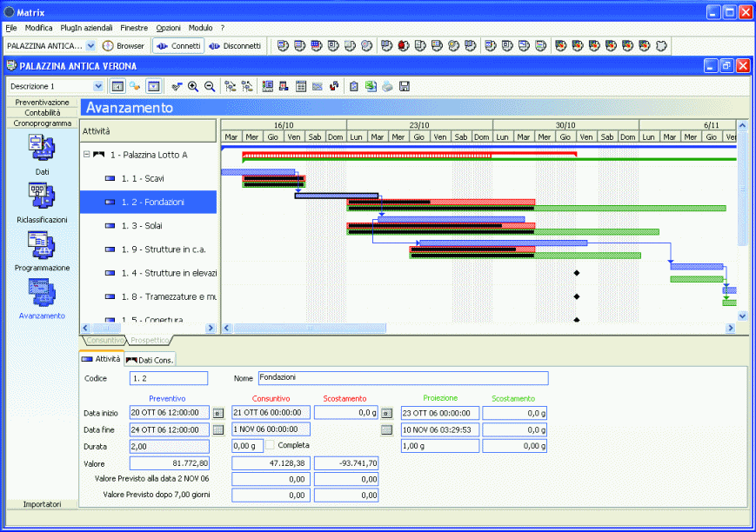Screen dimensions: 756x532
Task: Print the schedule with the printer icon
Action: click(388, 86)
